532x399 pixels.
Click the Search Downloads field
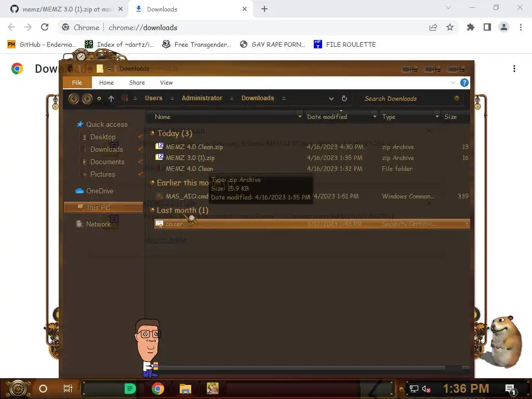410,98
